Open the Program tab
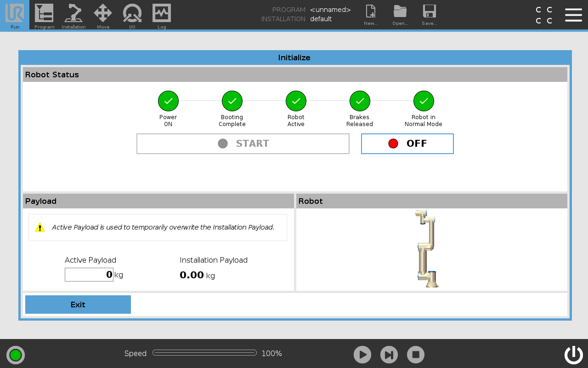 (44, 15)
